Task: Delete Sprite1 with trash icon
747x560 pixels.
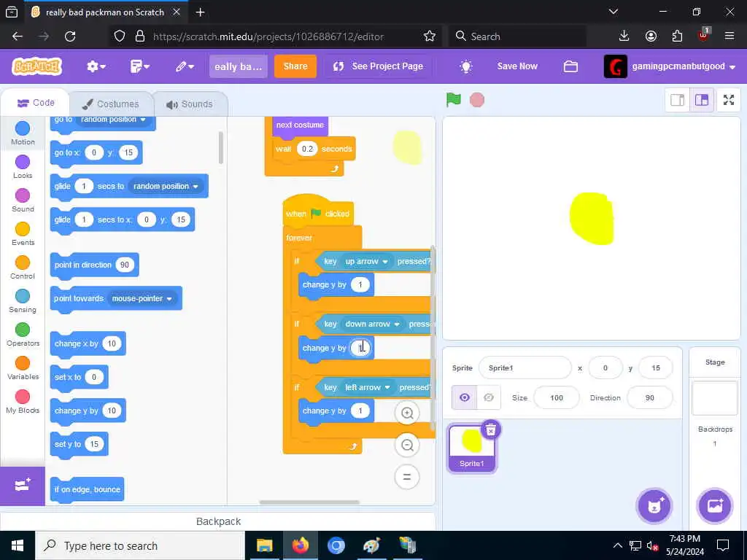Action: tap(491, 429)
